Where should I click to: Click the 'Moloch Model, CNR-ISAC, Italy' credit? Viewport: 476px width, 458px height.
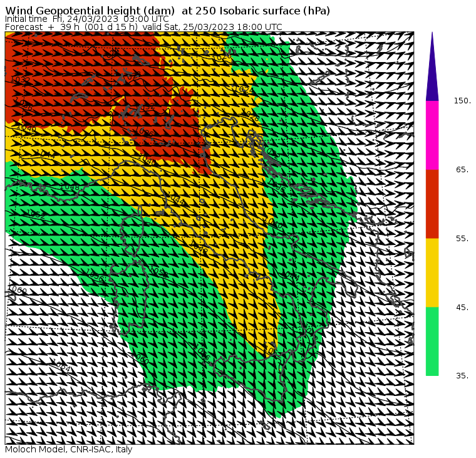click(69, 449)
